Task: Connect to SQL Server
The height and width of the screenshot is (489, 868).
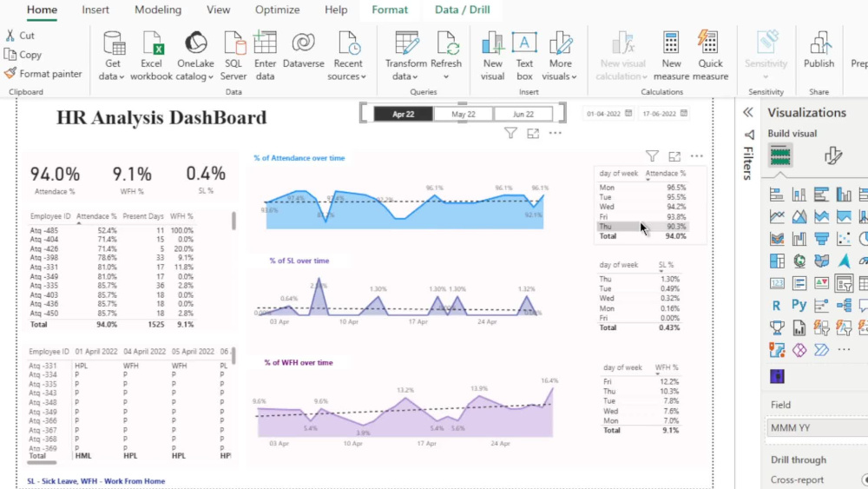Action: click(x=233, y=56)
